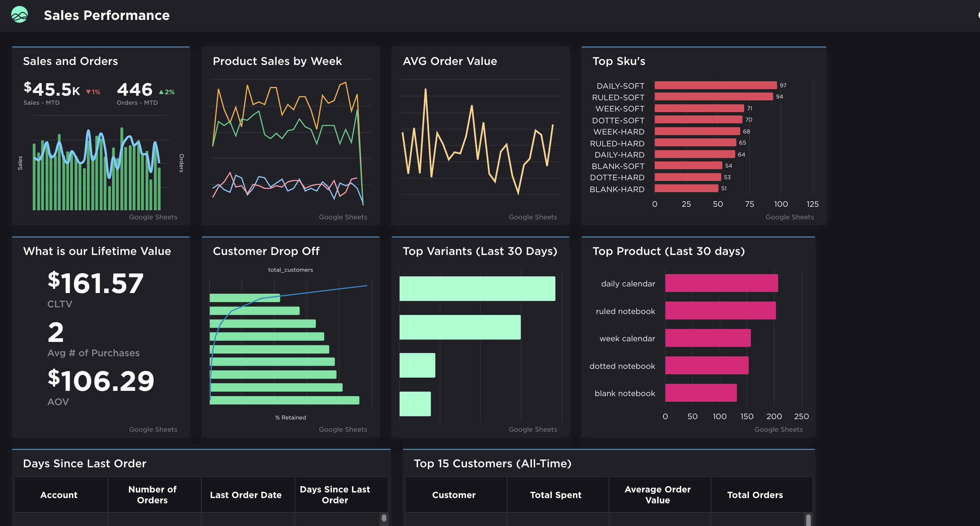Click the Days Since Last Order table scrollbar
The height and width of the screenshot is (526, 980).
point(384,519)
